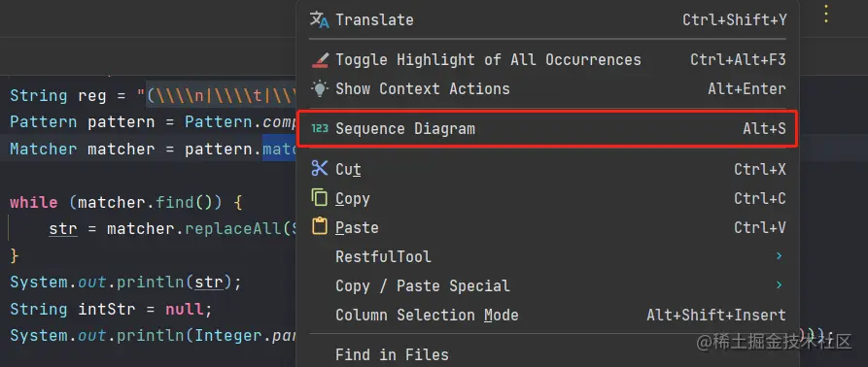The height and width of the screenshot is (367, 868).
Task: Open the vertical three-dot options menu
Action: coord(826,14)
